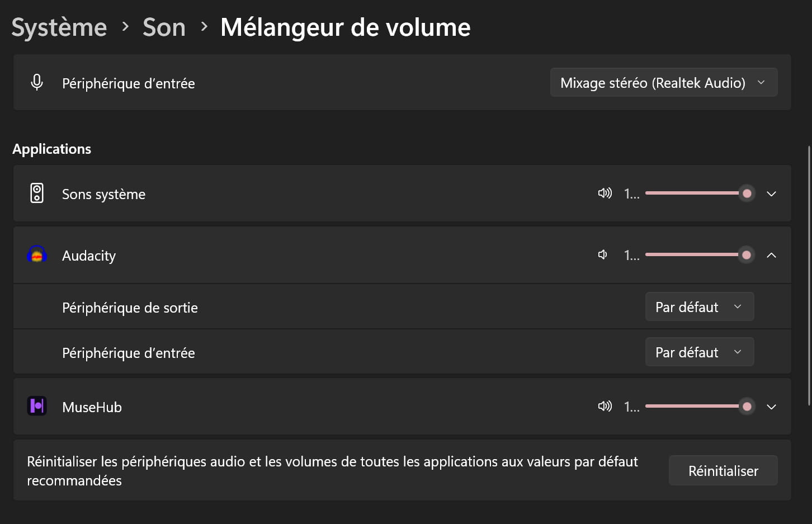Expand the Sons système options chevron

771,193
